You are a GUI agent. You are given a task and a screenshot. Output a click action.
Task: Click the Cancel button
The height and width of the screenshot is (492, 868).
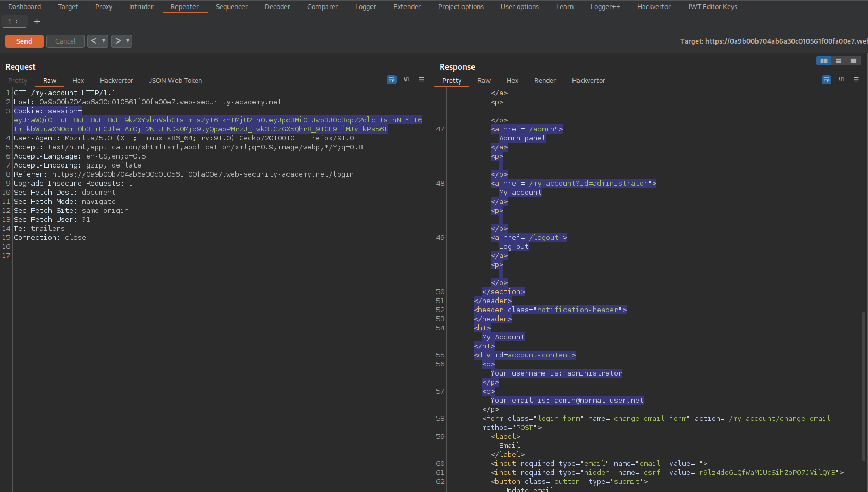click(65, 41)
